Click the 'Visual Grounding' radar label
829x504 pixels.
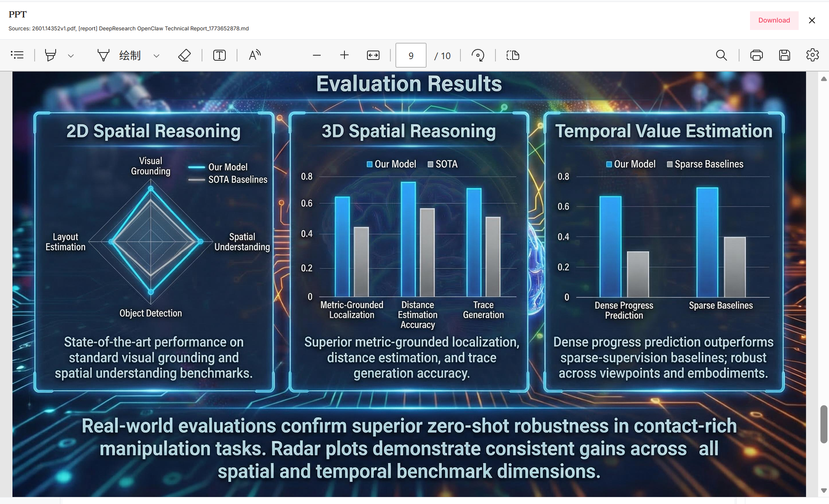[x=151, y=166]
